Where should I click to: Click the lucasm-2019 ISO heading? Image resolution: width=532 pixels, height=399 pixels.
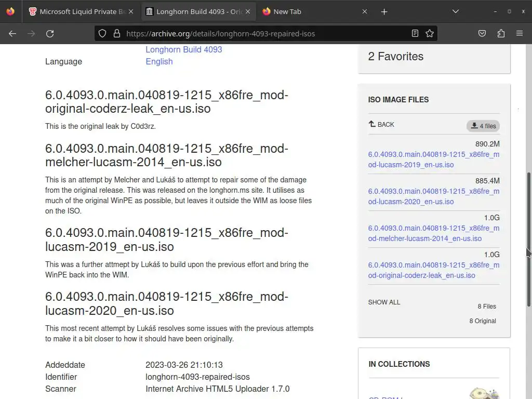pos(167,240)
